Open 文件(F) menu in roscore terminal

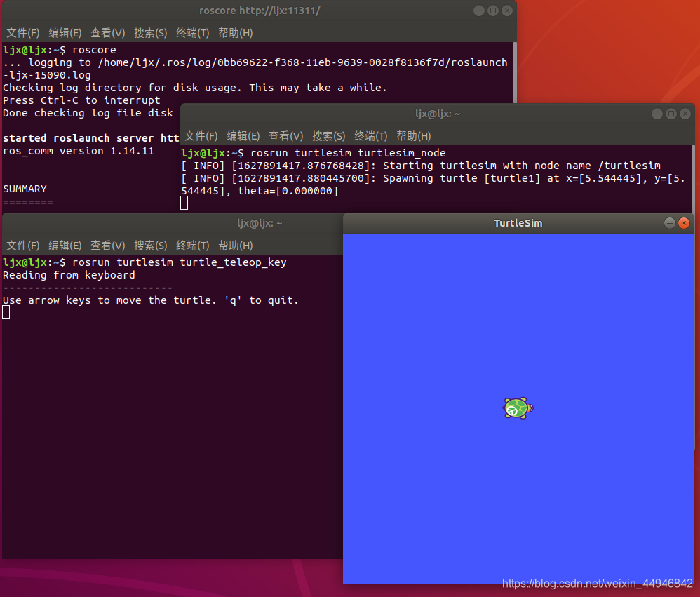click(22, 33)
